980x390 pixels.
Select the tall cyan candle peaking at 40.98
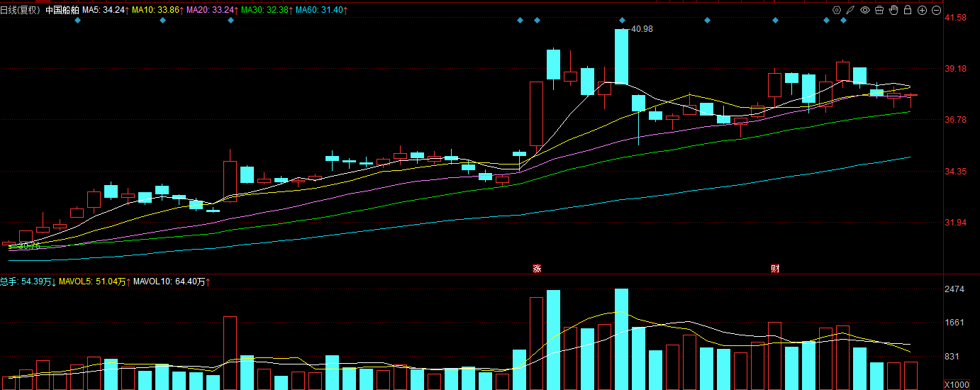[622, 57]
